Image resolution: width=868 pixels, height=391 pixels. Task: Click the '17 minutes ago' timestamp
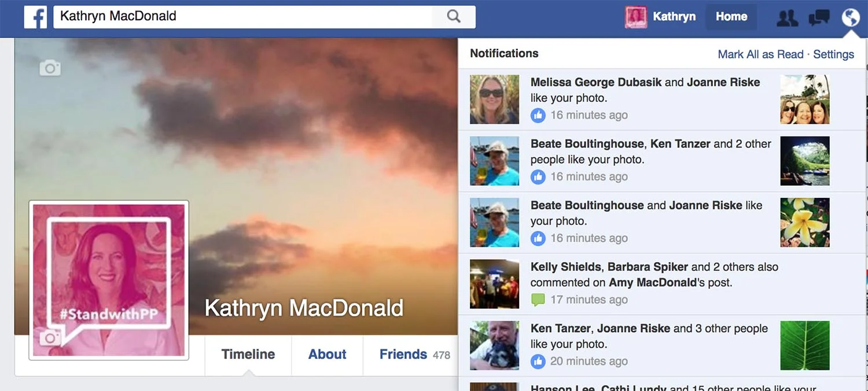(589, 300)
